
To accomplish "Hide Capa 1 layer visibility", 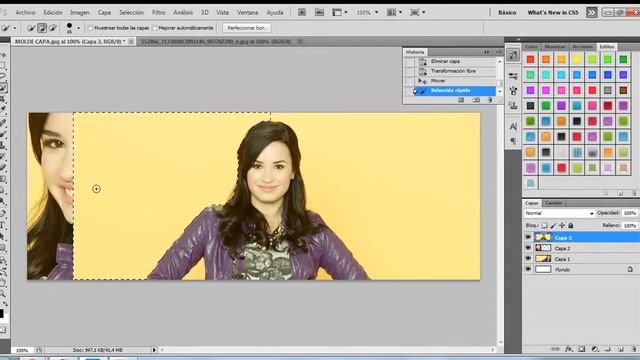I will pos(528,259).
